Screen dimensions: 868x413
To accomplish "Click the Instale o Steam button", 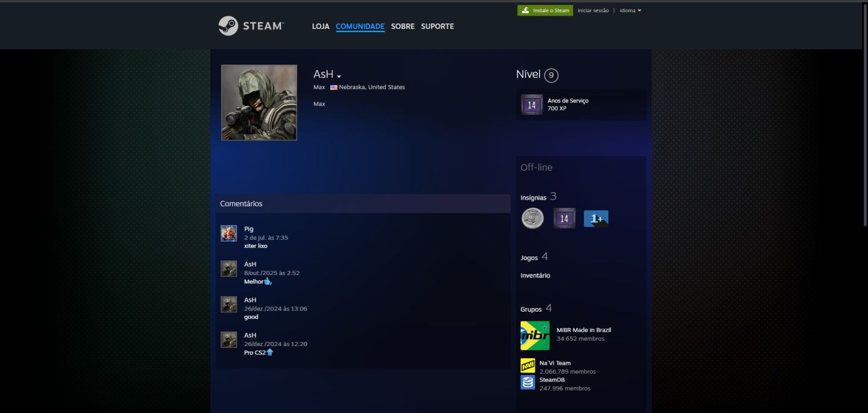I will [x=545, y=10].
